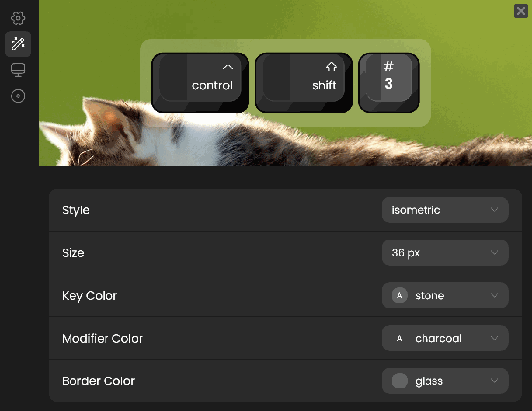Image resolution: width=532 pixels, height=411 pixels.
Task: Click the chevron arrow in Size dropdown
Action: point(495,253)
